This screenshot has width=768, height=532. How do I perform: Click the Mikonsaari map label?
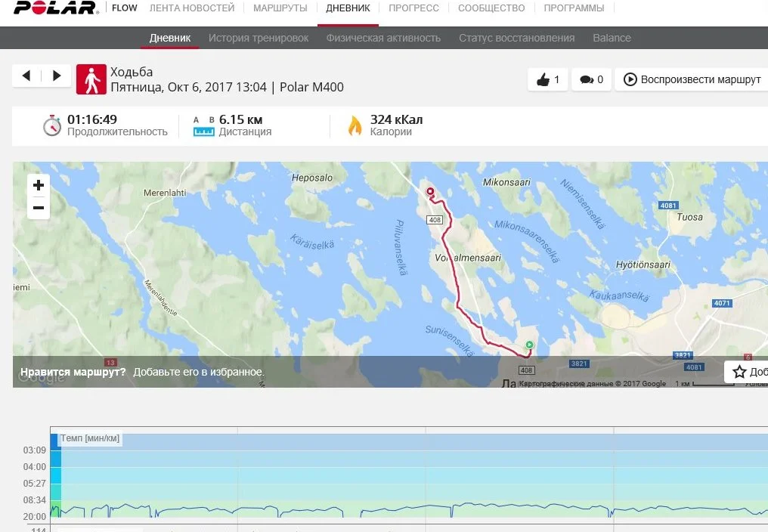point(506,182)
